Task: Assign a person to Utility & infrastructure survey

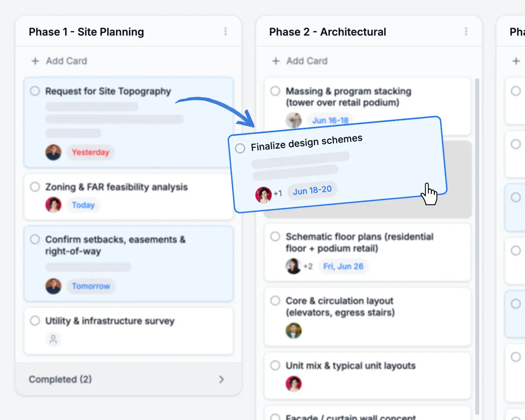Action: [53, 339]
